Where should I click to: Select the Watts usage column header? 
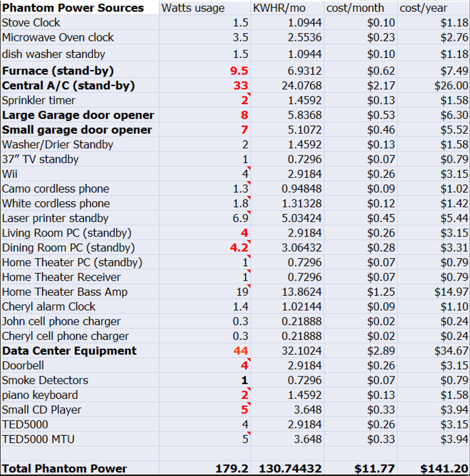click(193, 8)
